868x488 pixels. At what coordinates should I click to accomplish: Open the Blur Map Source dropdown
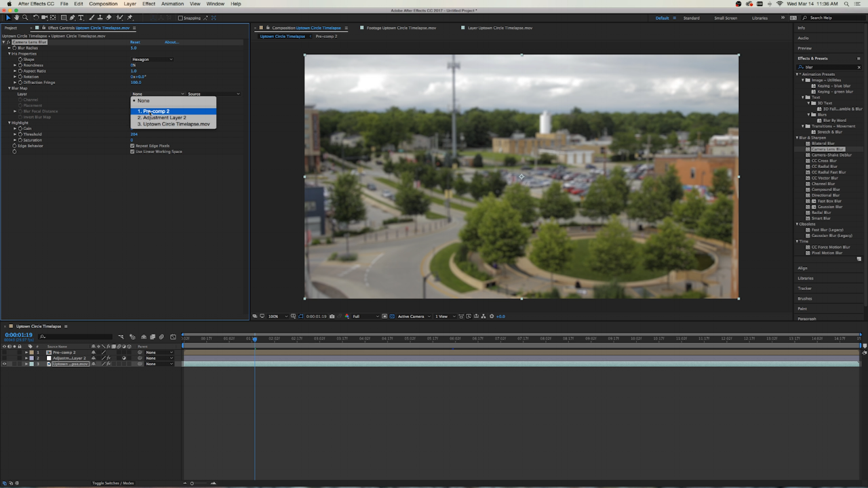point(214,94)
